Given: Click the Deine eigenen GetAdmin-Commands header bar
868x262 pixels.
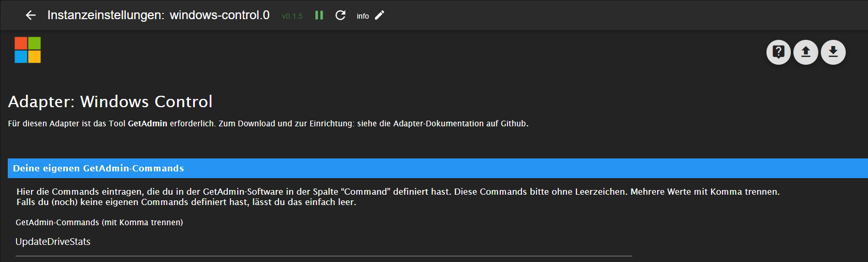Looking at the screenshot, I should pyautogui.click(x=438, y=168).
